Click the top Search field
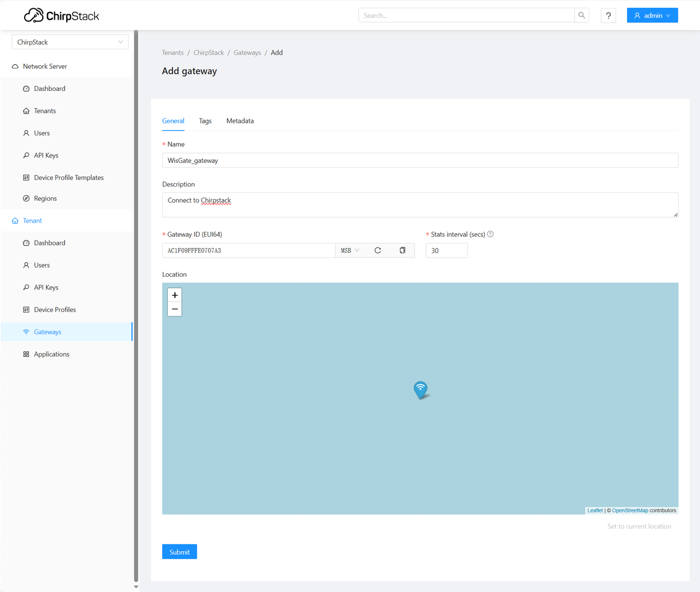The width and height of the screenshot is (700, 592). (467, 15)
